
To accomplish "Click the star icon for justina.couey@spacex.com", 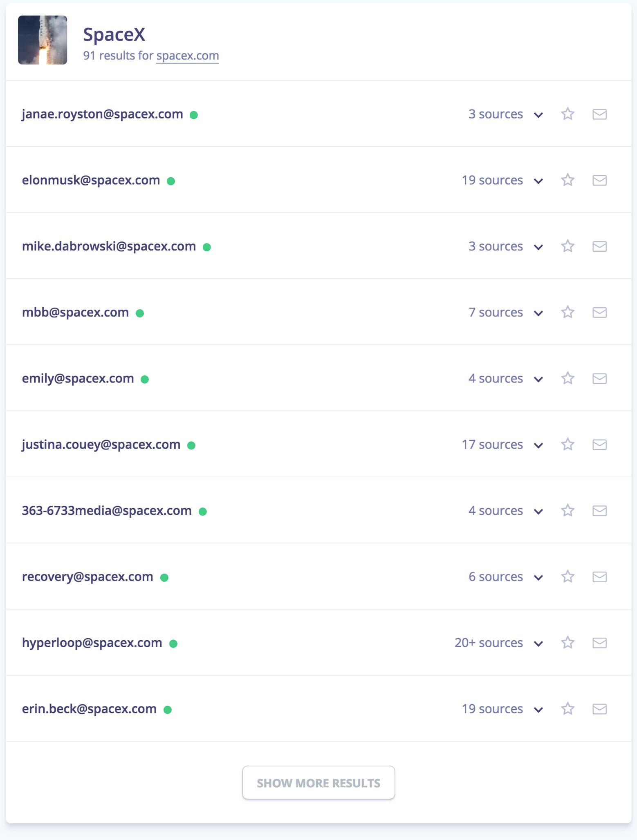I will [x=567, y=444].
